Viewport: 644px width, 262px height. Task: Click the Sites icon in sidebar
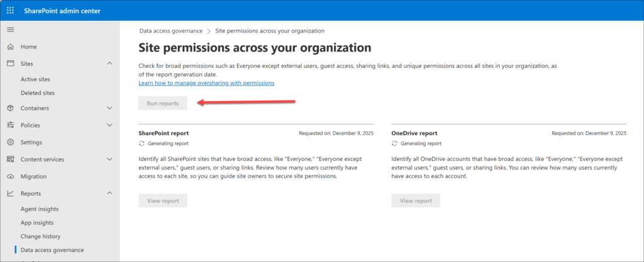pos(10,63)
